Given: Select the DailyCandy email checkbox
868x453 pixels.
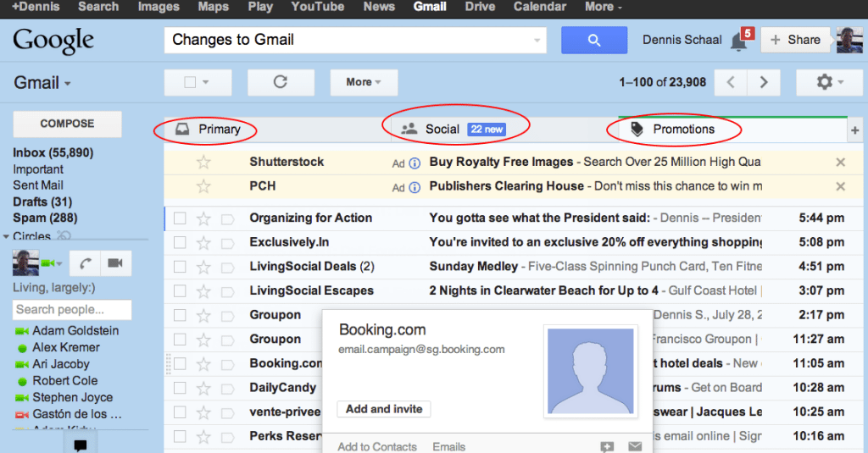Looking at the screenshot, I should (x=180, y=388).
